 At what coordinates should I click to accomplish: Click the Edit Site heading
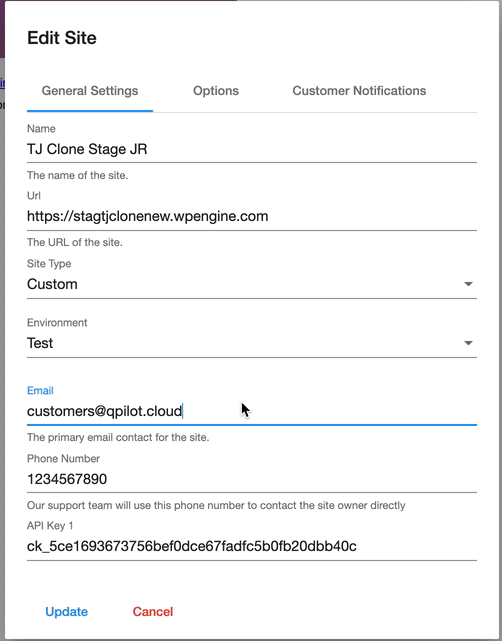tap(62, 38)
